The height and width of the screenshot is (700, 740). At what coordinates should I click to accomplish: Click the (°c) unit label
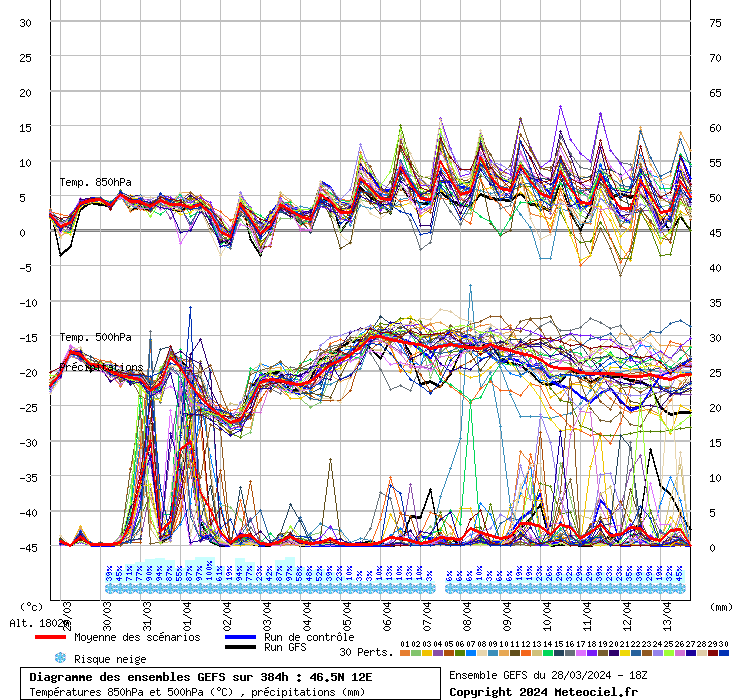point(31,607)
